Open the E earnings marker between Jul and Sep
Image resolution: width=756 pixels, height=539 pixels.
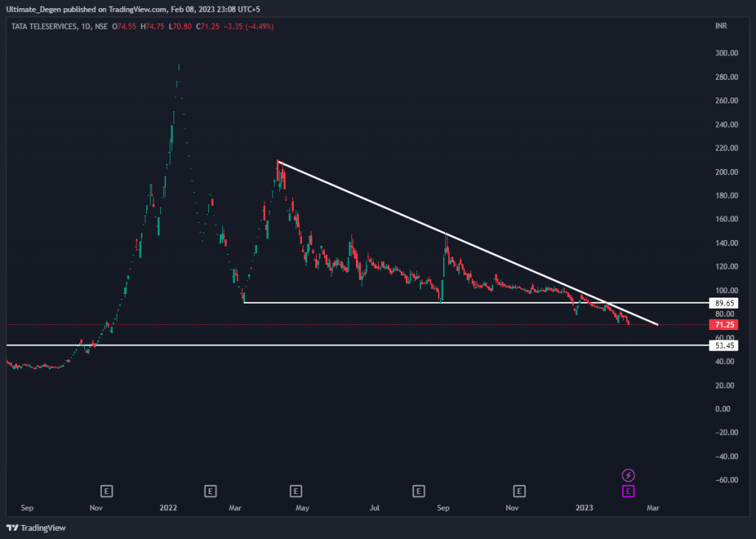pos(419,491)
